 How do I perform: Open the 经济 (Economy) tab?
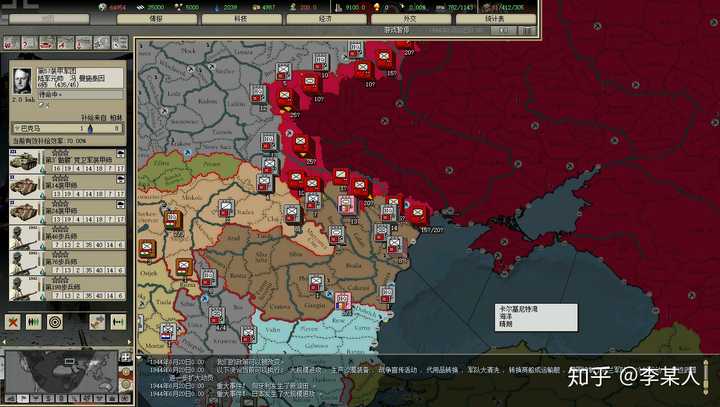tap(326, 19)
